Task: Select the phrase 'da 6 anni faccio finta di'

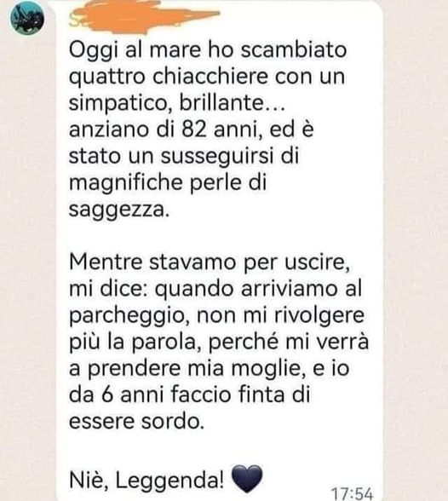Action: (x=189, y=395)
